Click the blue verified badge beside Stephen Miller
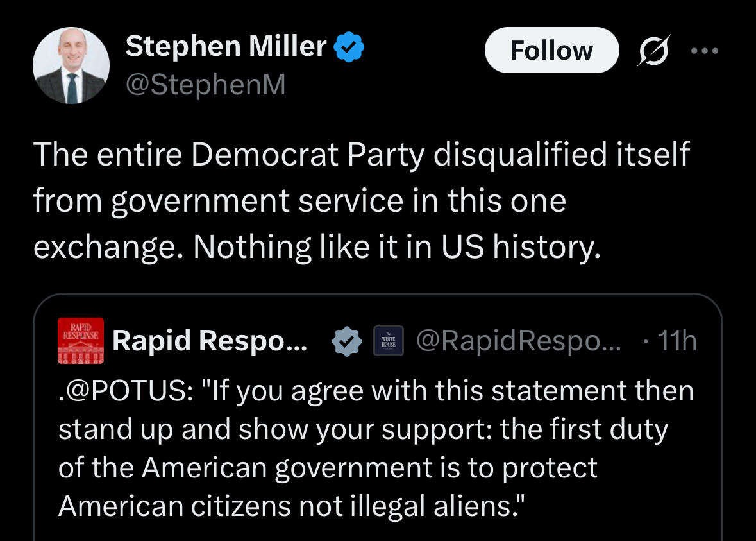 coord(349,47)
